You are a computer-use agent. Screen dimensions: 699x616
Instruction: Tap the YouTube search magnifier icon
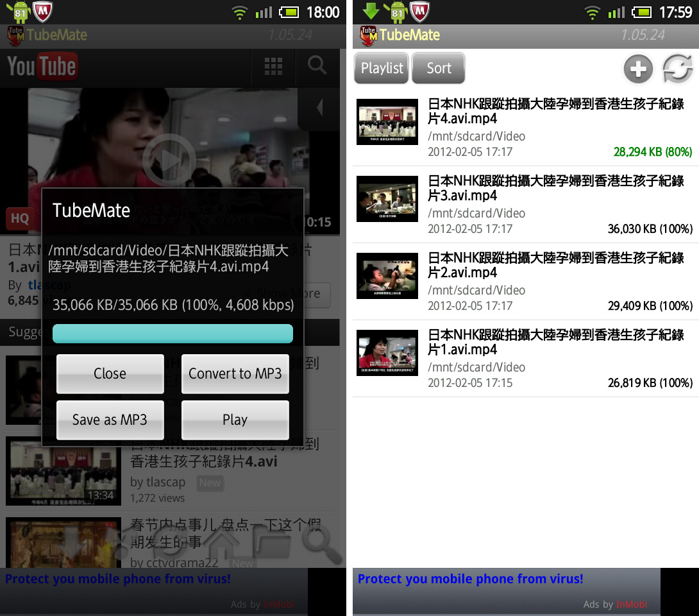coord(317,65)
